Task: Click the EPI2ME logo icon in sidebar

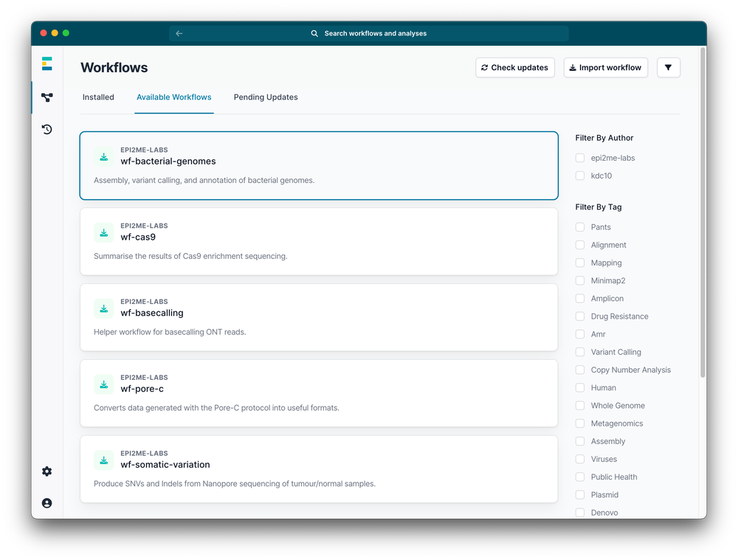Action: 46,63
